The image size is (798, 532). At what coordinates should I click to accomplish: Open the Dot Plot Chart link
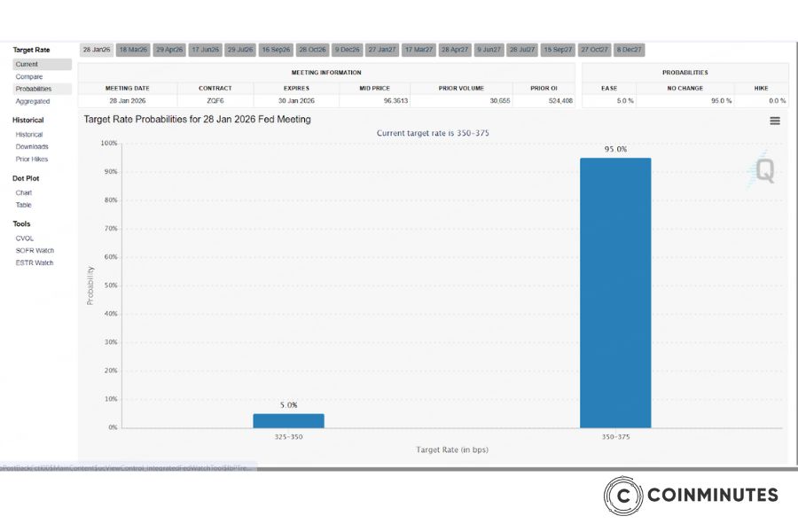(24, 192)
